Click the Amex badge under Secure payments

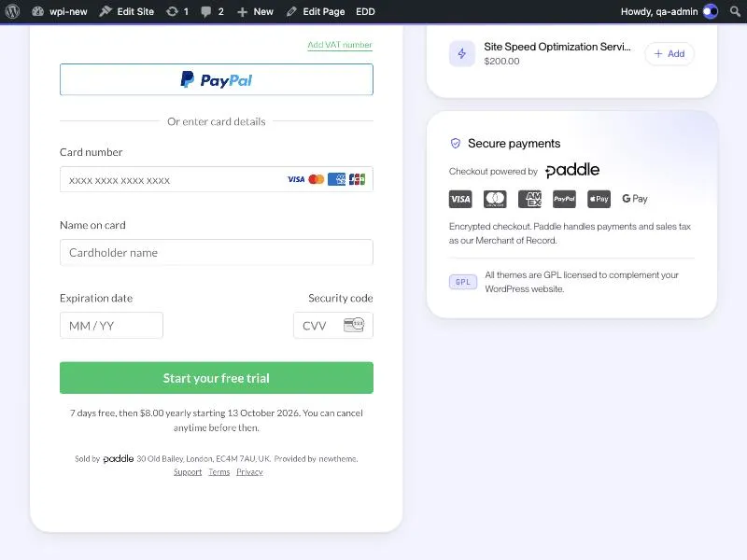coord(529,199)
